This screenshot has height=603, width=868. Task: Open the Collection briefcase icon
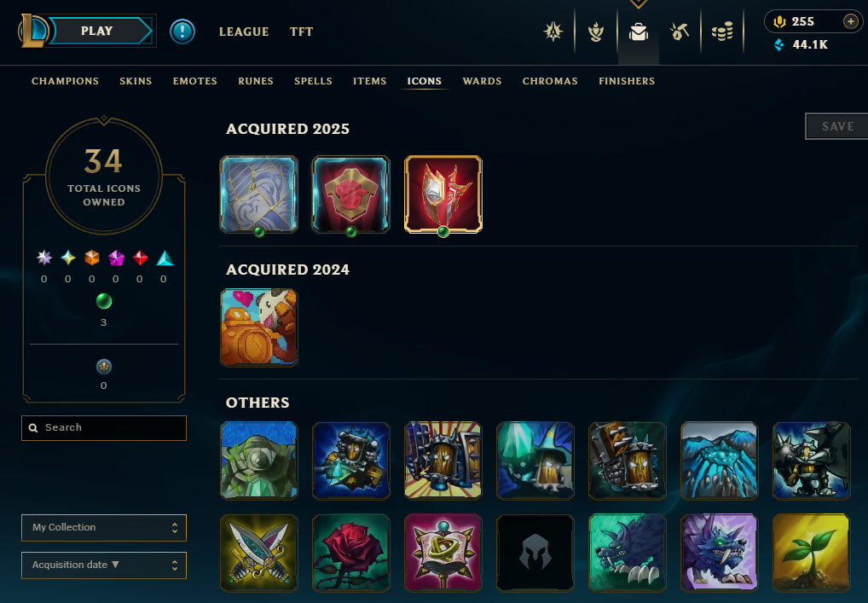tap(639, 32)
